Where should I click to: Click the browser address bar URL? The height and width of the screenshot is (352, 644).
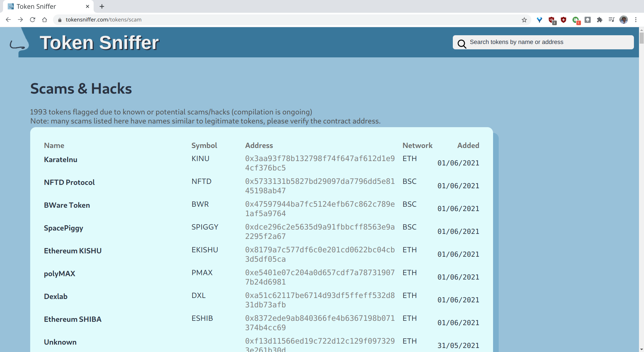point(103,20)
